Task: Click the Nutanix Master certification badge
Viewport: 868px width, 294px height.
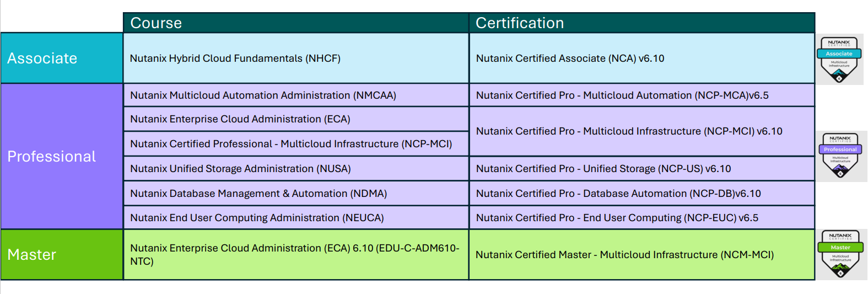Action: 840,254
